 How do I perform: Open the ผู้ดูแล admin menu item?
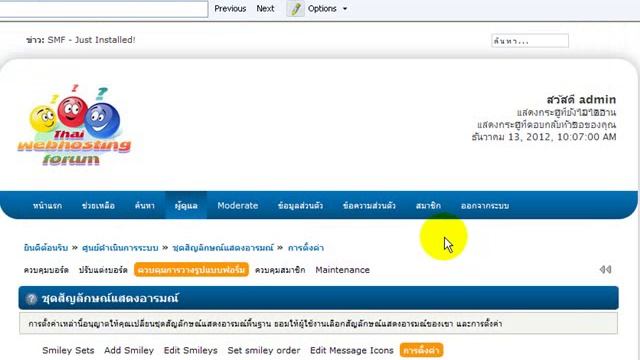point(186,205)
